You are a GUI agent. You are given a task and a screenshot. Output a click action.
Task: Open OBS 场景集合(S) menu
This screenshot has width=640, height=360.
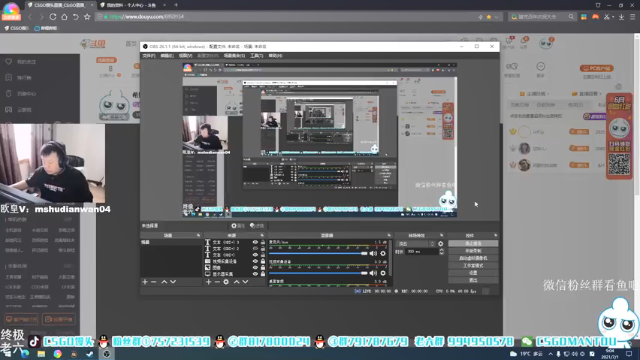click(234, 56)
